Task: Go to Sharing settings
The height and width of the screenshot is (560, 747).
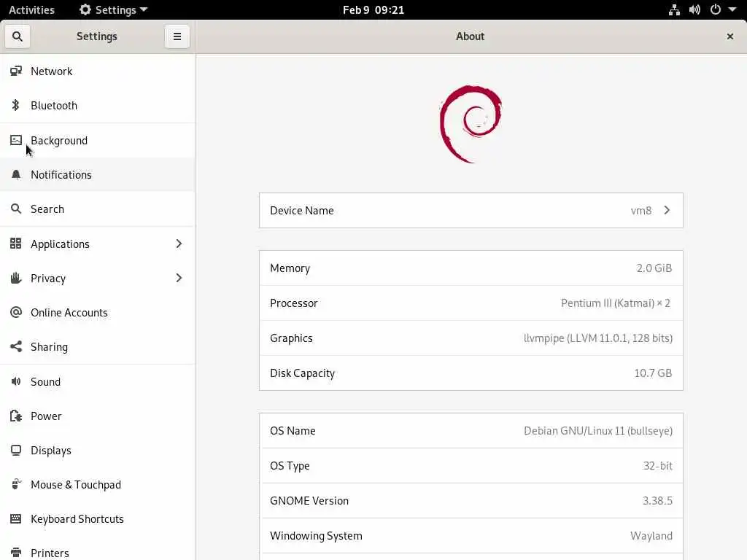Action: pos(97,346)
